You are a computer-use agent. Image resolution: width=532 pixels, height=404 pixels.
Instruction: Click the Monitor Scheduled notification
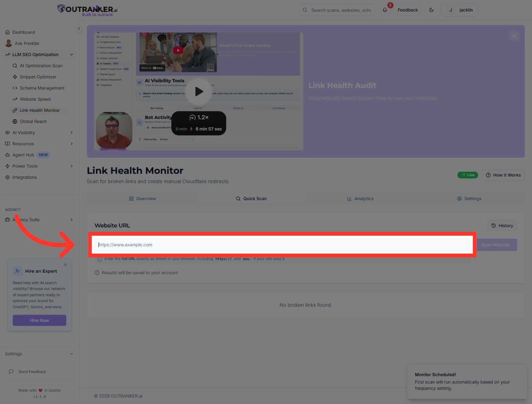pos(467,382)
